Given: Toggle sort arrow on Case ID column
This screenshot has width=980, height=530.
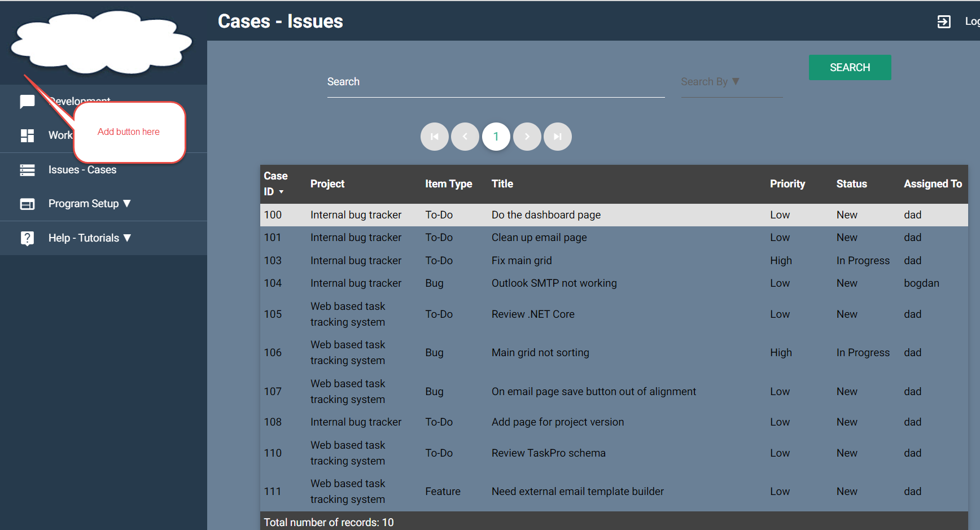Looking at the screenshot, I should coord(281,192).
